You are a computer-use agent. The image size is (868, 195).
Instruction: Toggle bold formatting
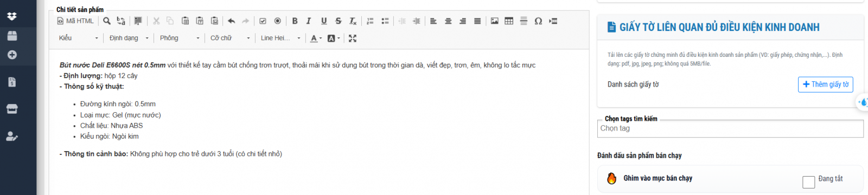(x=295, y=21)
